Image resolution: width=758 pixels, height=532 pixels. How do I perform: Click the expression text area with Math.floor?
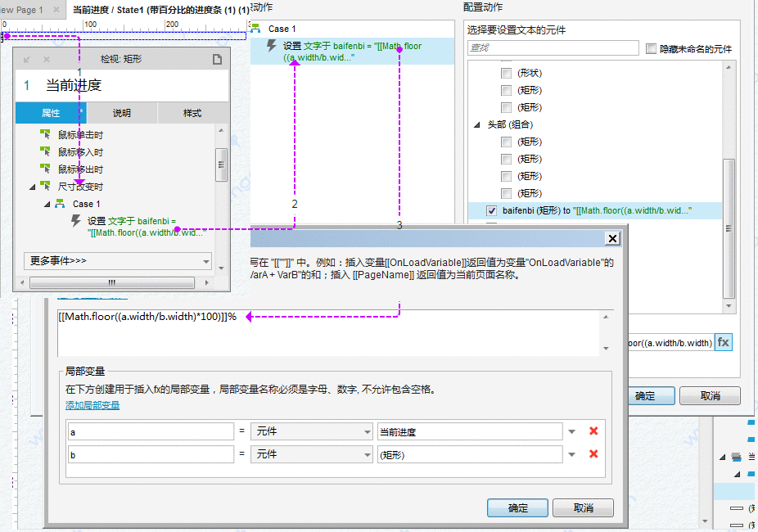(x=329, y=333)
